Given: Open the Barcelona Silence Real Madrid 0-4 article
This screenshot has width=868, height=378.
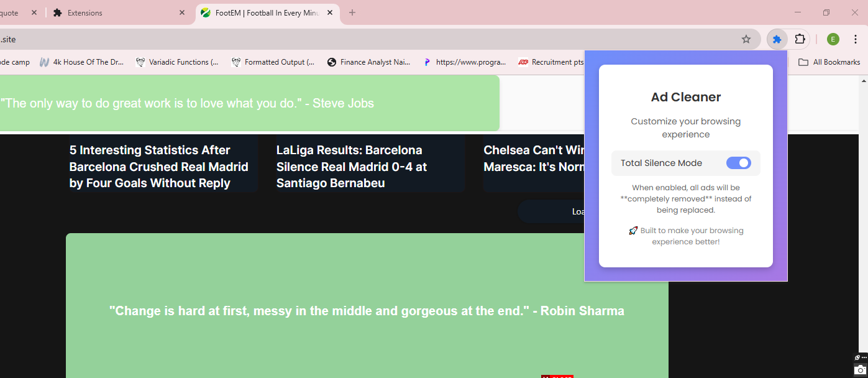Looking at the screenshot, I should tap(352, 167).
